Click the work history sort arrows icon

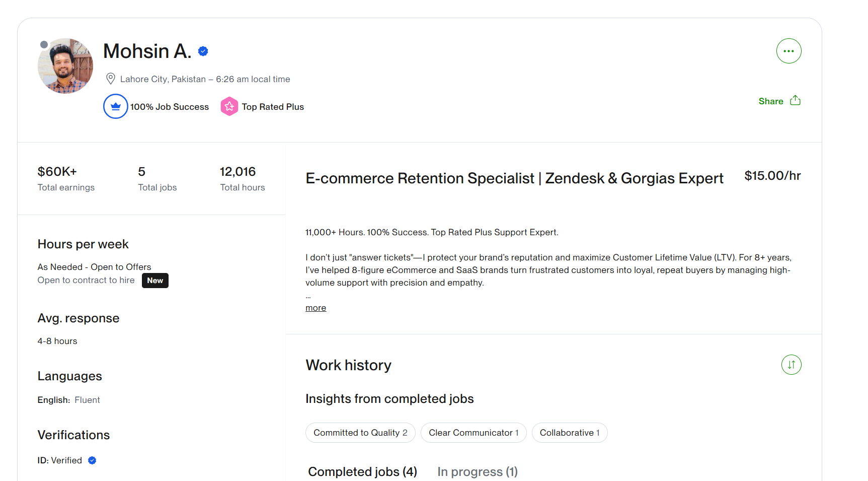point(791,365)
